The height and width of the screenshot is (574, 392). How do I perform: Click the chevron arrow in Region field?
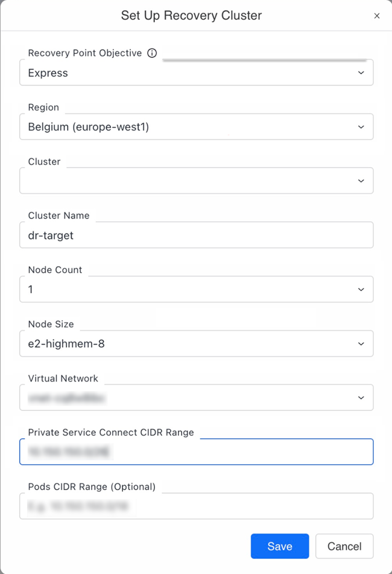[361, 127]
